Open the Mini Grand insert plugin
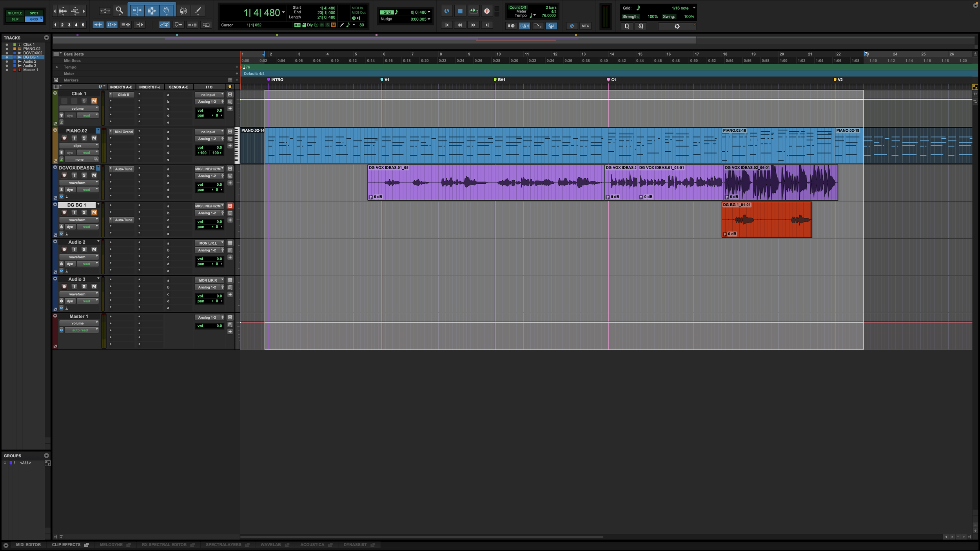Viewport: 980px width, 551px height. coord(123,132)
